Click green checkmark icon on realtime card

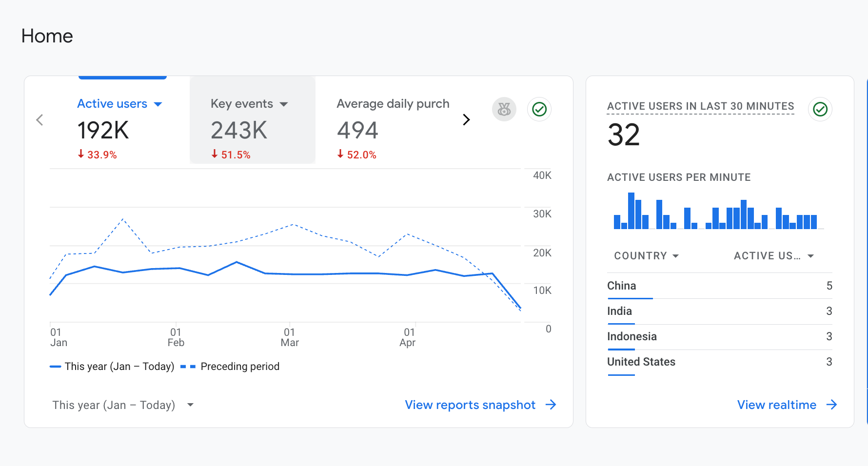tap(820, 109)
